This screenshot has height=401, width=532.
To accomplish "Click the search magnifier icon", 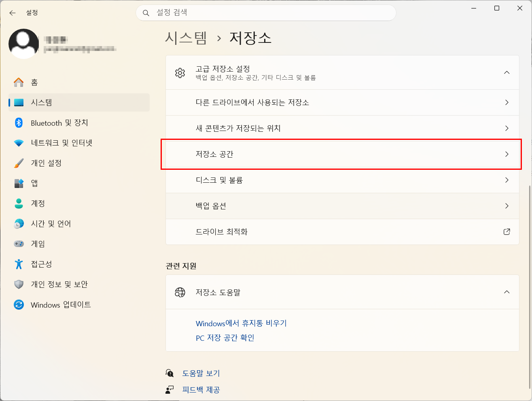I will click(146, 13).
